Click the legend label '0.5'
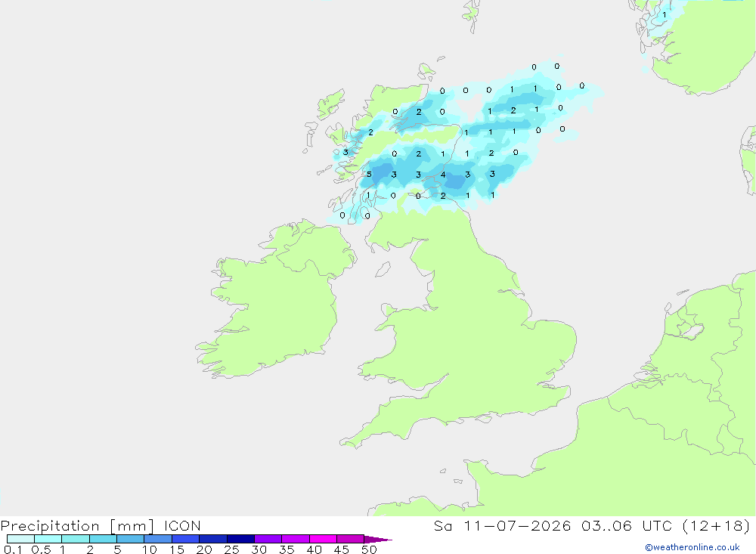 [41, 549]
